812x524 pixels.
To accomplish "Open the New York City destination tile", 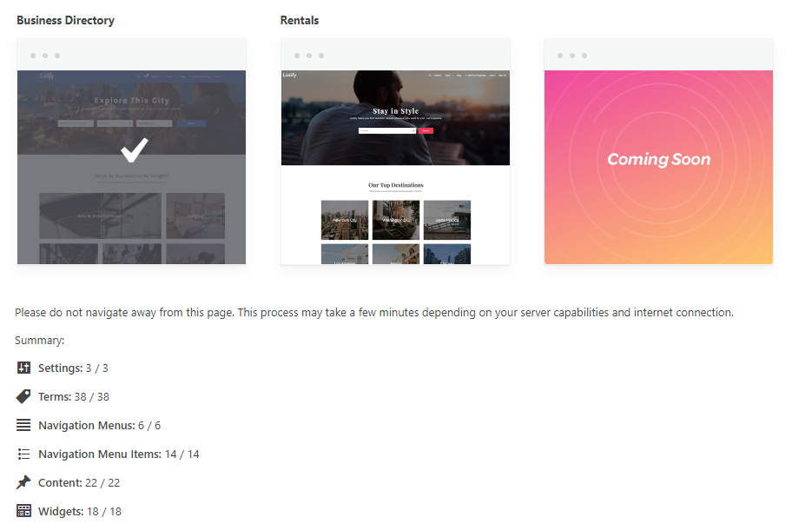I will (345, 220).
